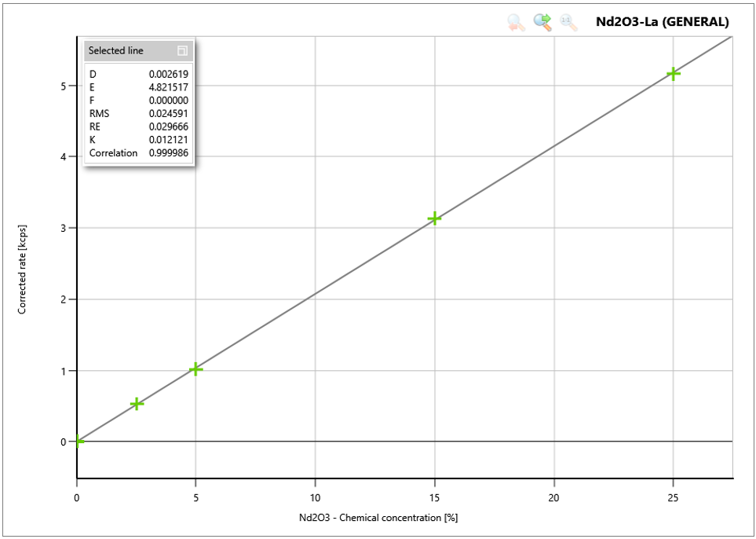The width and height of the screenshot is (756, 539).
Task: Click the E value 4.821517
Action: click(168, 87)
